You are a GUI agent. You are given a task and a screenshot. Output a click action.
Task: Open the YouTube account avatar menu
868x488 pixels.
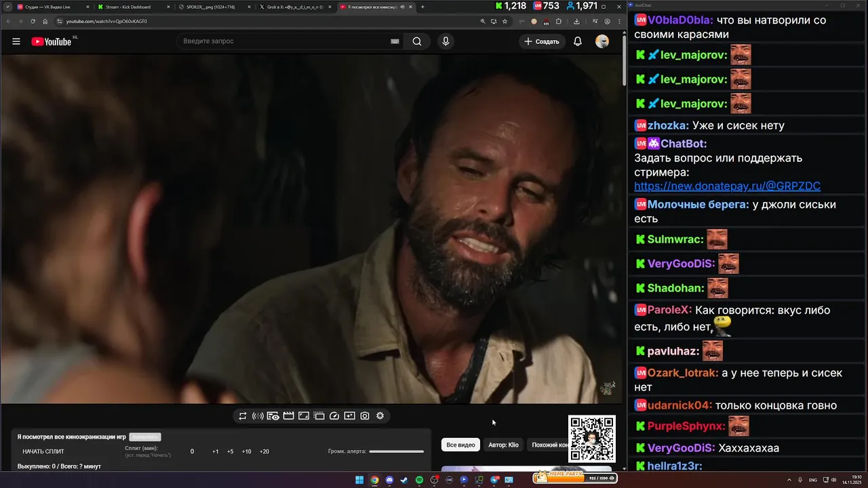point(602,41)
